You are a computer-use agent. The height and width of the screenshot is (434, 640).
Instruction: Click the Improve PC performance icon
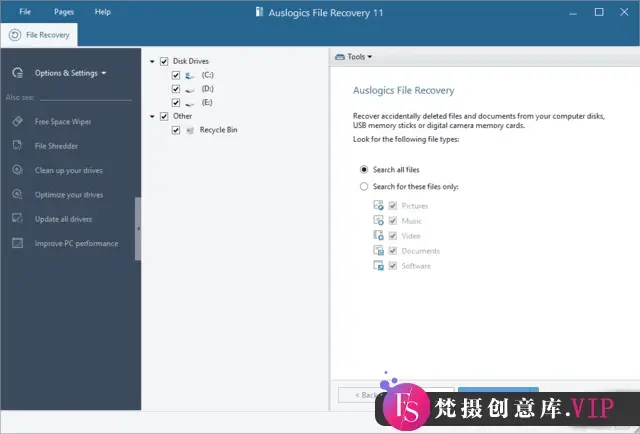coord(18,243)
